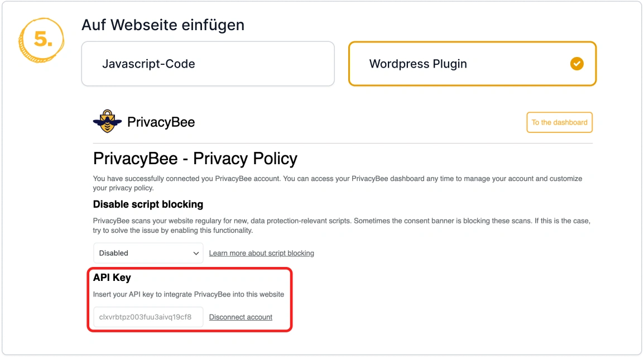Click the Disconnect account link

coord(241,317)
